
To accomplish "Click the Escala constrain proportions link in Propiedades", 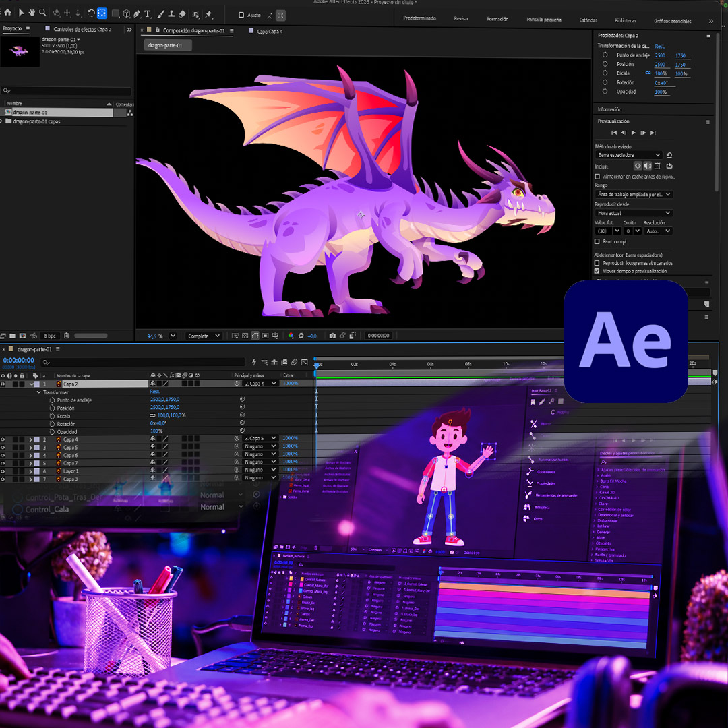I will [648, 73].
